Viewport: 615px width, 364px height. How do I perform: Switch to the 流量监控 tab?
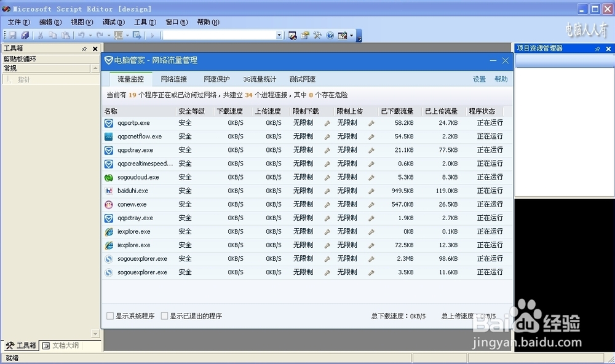(130, 79)
